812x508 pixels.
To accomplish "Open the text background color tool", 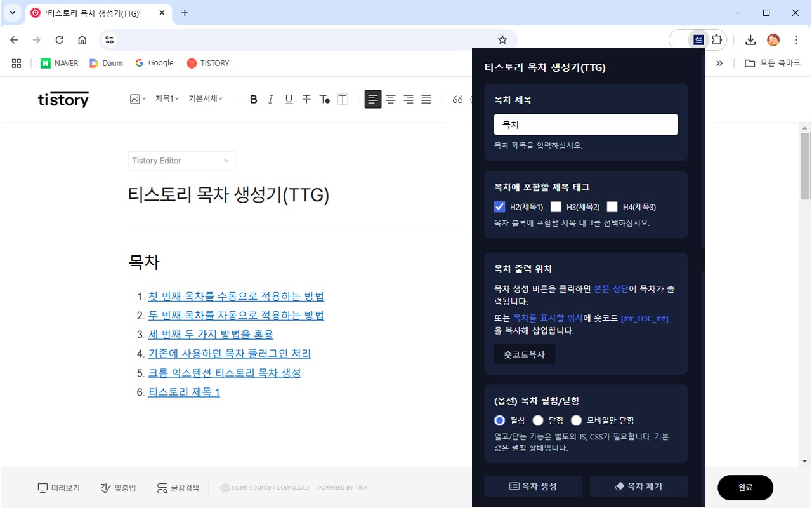I will [343, 99].
